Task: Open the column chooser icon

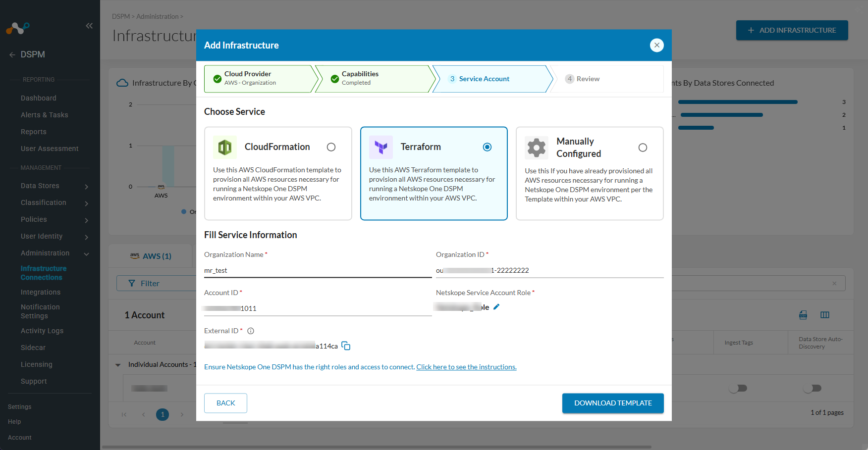Action: coord(825,315)
